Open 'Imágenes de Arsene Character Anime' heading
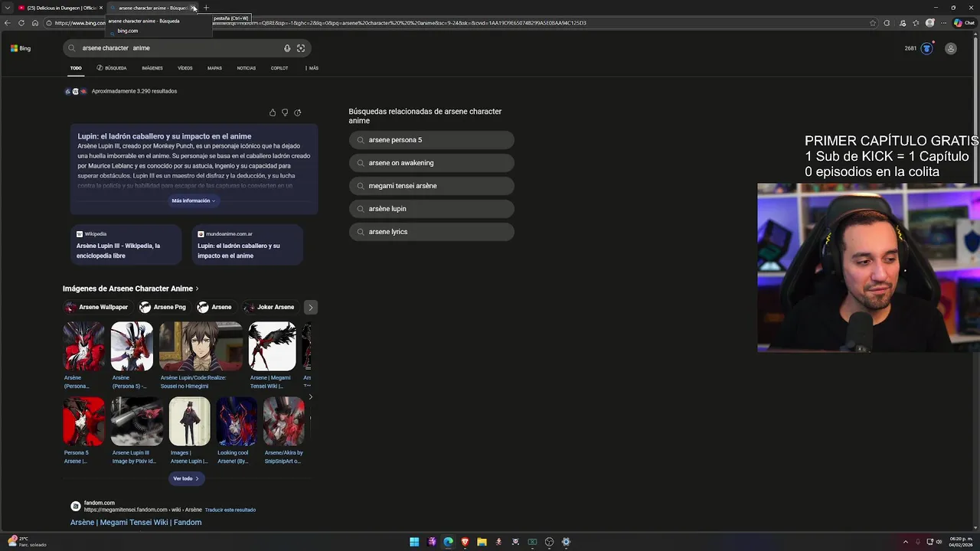 130,289
